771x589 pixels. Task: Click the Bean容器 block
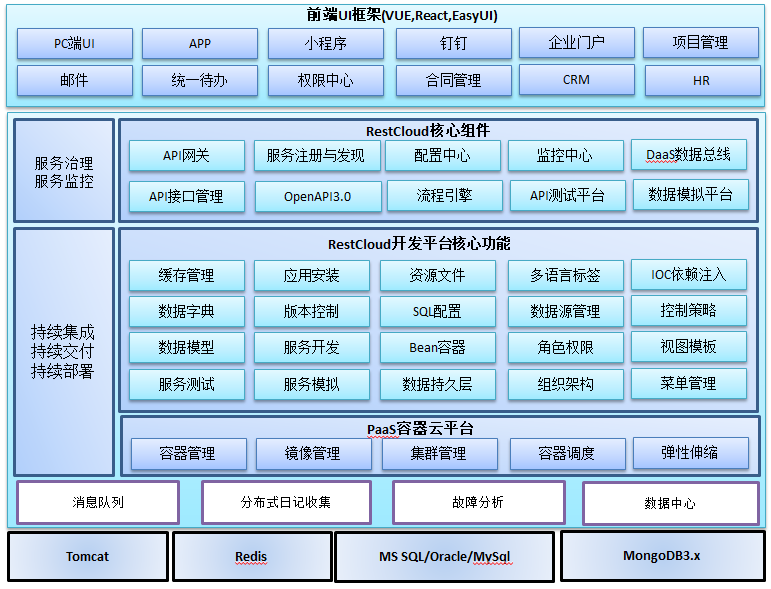click(437, 348)
